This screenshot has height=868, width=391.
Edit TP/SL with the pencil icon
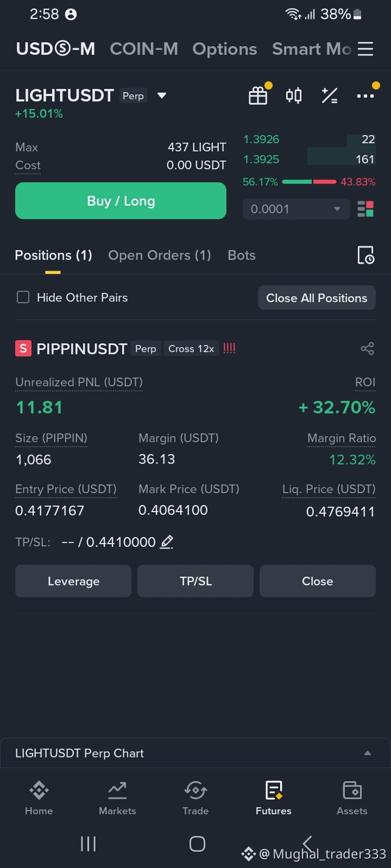pyautogui.click(x=167, y=541)
